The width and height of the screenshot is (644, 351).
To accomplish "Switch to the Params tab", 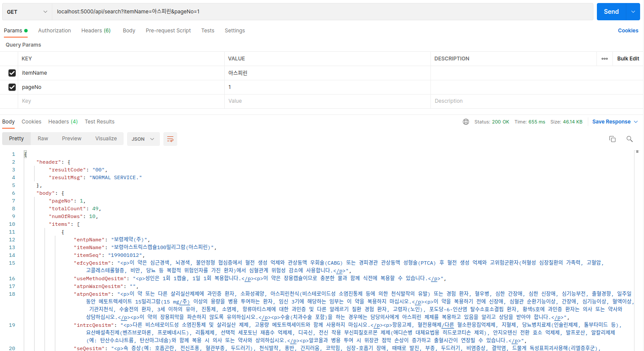I will [16, 31].
